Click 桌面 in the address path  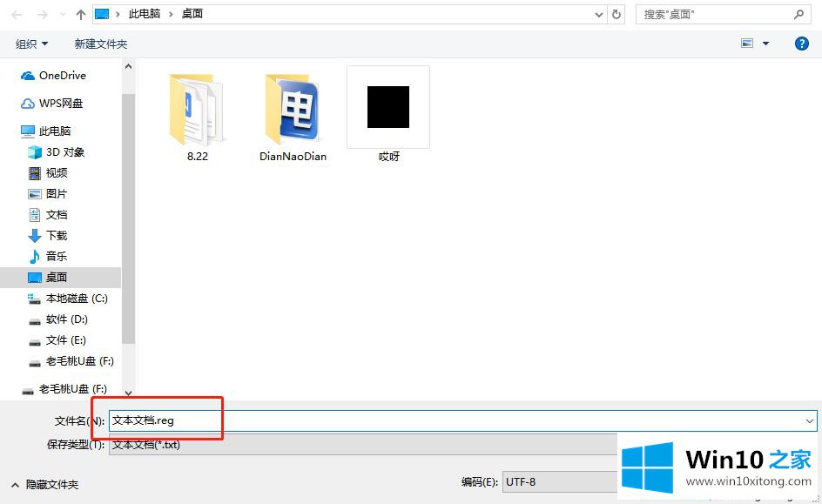[192, 14]
